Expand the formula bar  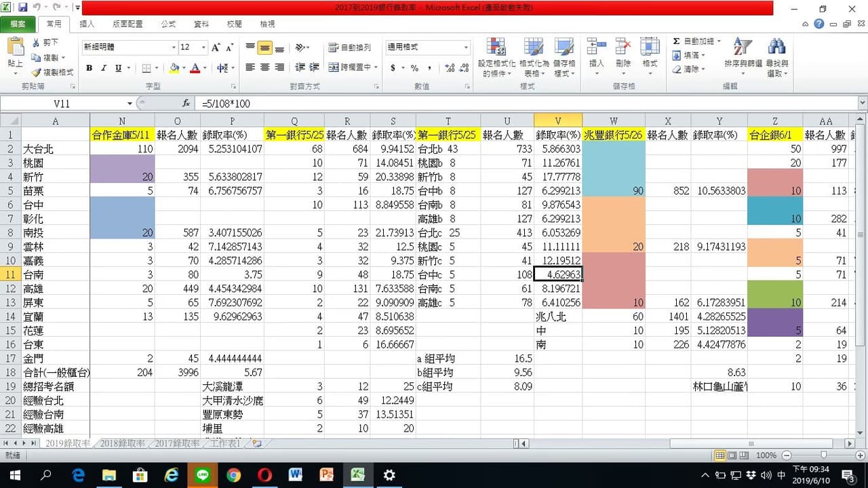[x=863, y=104]
